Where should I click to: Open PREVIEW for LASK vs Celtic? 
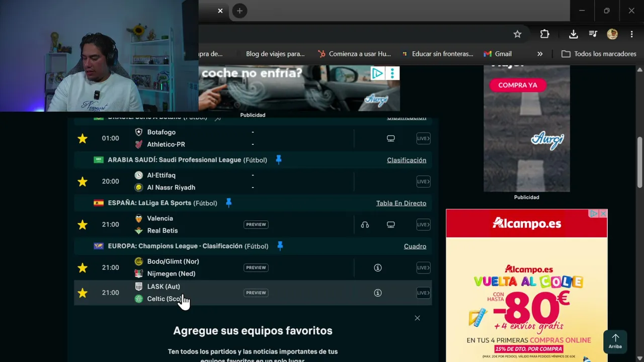(256, 293)
